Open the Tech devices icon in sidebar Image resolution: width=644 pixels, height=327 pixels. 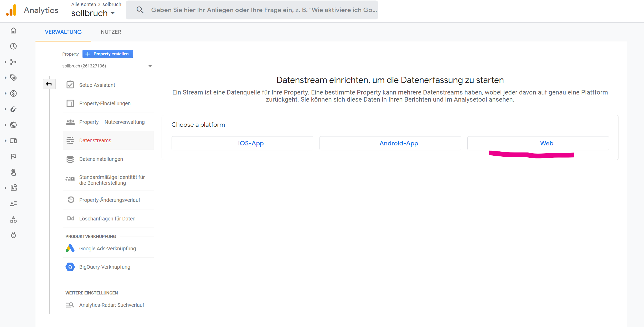click(x=13, y=141)
